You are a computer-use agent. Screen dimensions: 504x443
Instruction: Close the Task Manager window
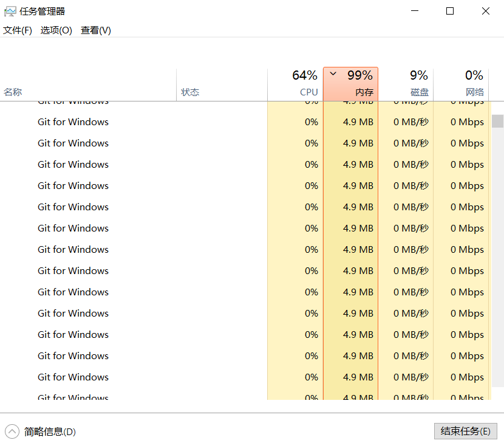coord(486,12)
